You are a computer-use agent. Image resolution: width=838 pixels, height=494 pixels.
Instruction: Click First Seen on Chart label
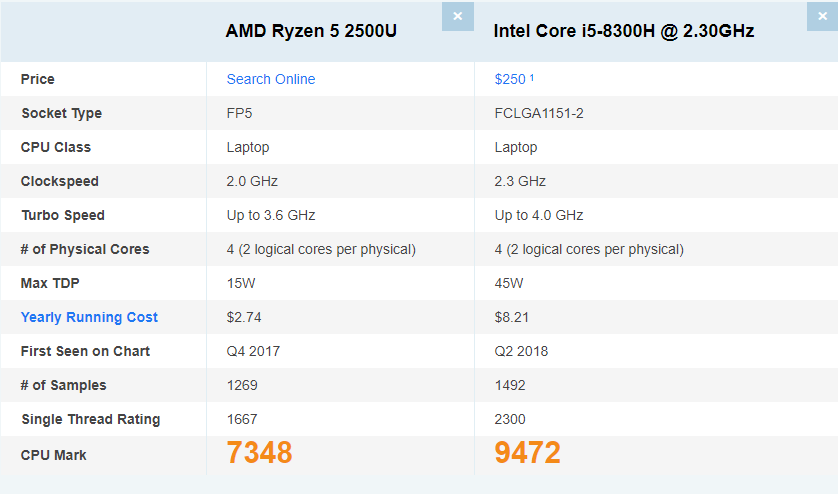pyautogui.click(x=85, y=351)
